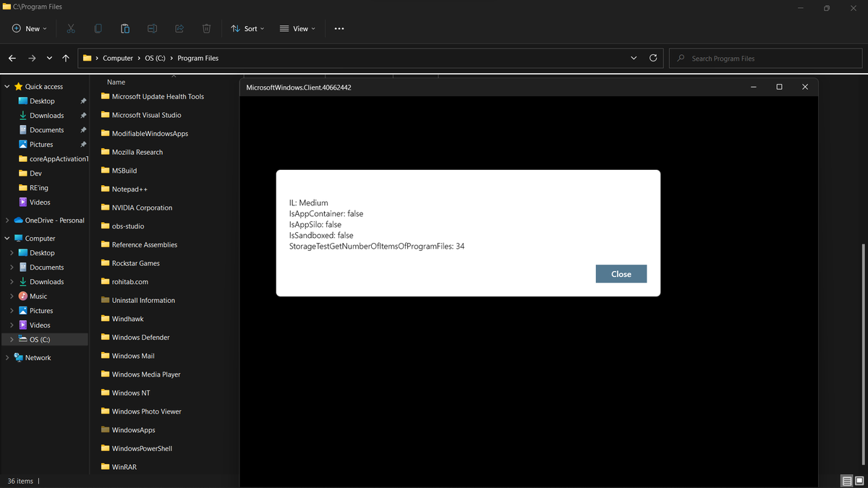Refresh the Program Files folder view
Image resolution: width=868 pixels, height=488 pixels.
click(653, 58)
